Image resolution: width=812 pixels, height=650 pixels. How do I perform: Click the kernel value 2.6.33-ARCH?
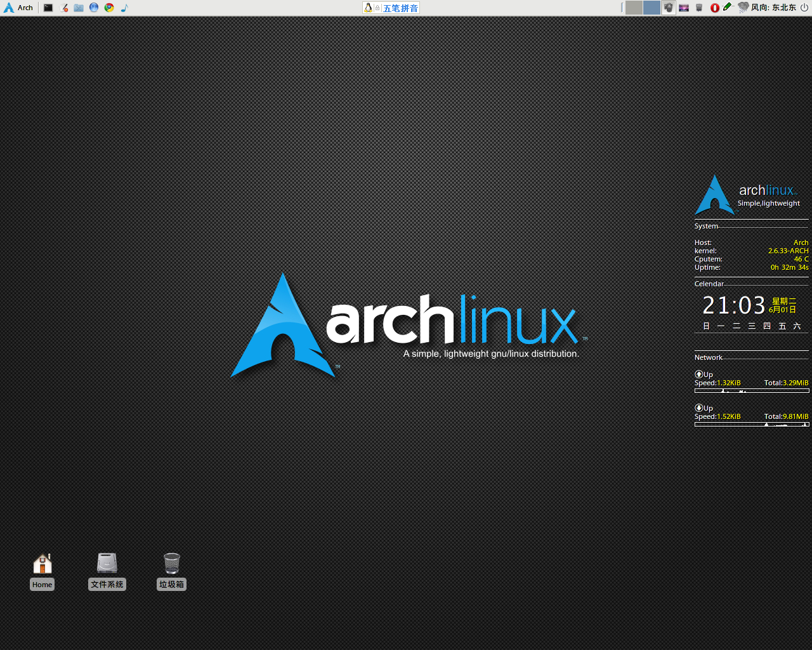[788, 251]
